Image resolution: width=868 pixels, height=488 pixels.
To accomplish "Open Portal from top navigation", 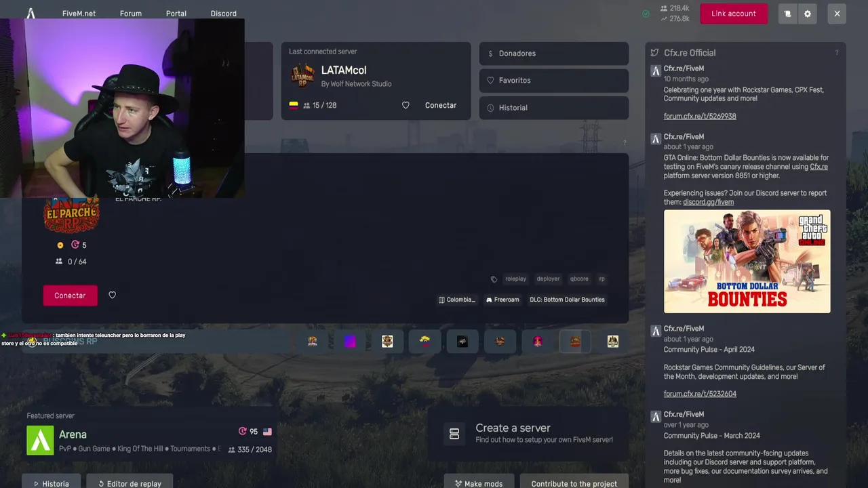I will coord(176,14).
